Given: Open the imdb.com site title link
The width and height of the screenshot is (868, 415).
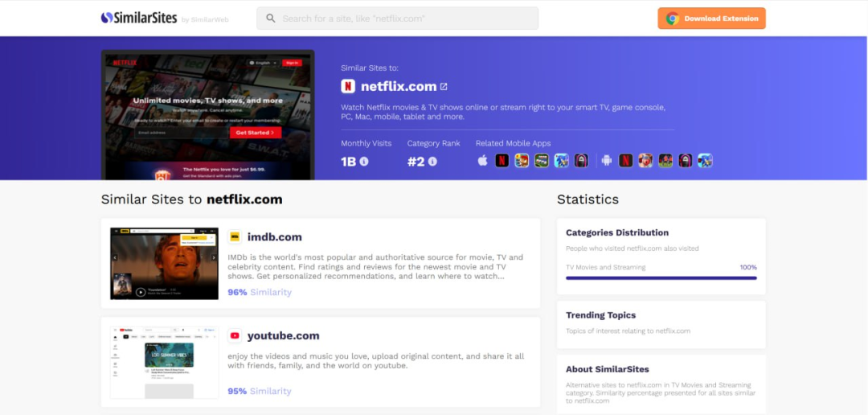Looking at the screenshot, I should pos(274,237).
